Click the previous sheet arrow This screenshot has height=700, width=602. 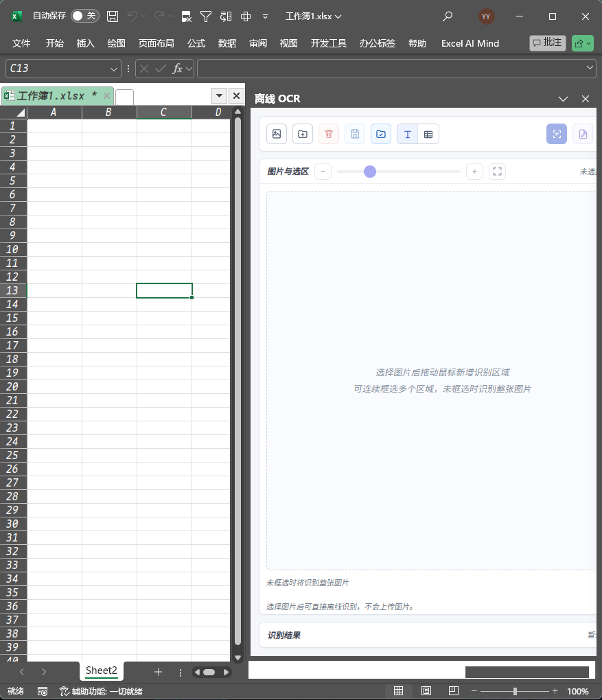coord(22,672)
